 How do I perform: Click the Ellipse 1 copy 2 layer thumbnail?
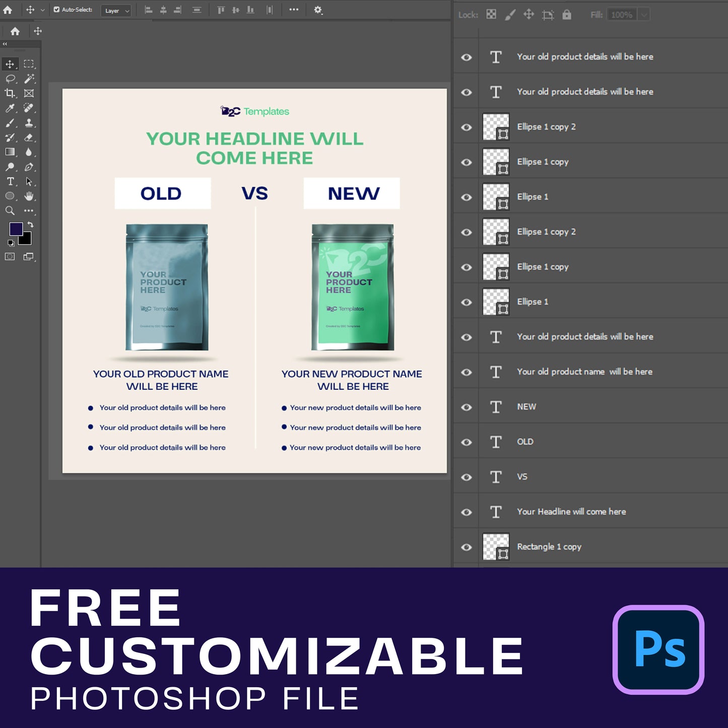click(496, 127)
